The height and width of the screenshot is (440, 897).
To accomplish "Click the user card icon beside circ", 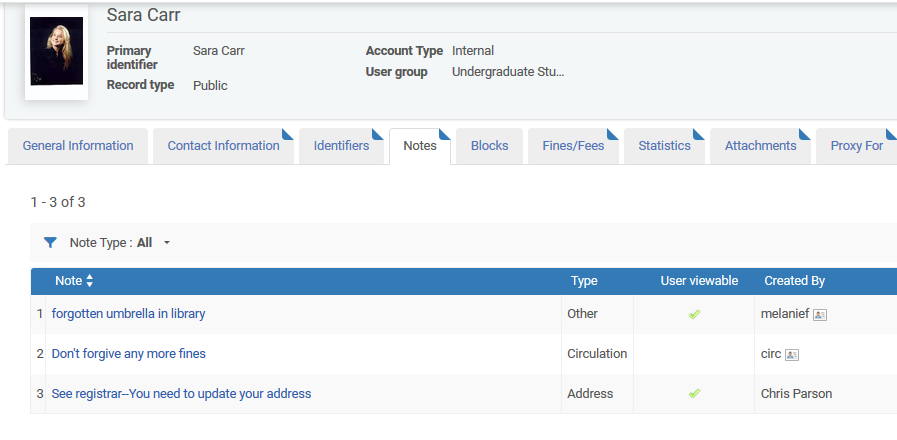I will click(x=792, y=354).
